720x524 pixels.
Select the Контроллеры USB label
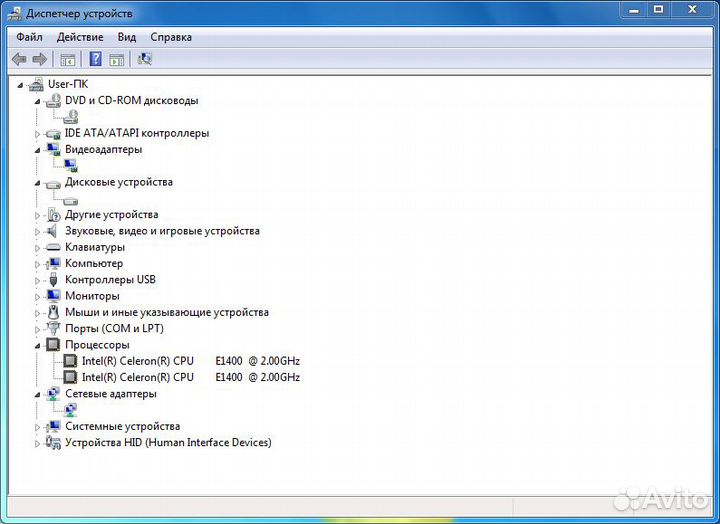pos(110,279)
